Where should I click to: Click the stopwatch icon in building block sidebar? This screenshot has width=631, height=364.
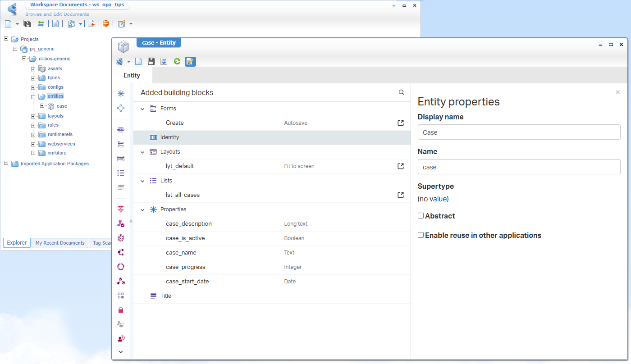[x=121, y=238]
